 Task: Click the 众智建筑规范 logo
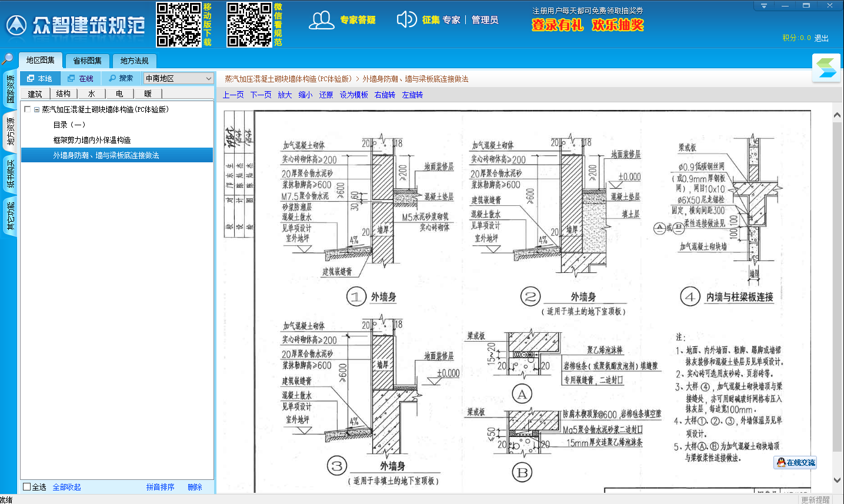coord(75,25)
